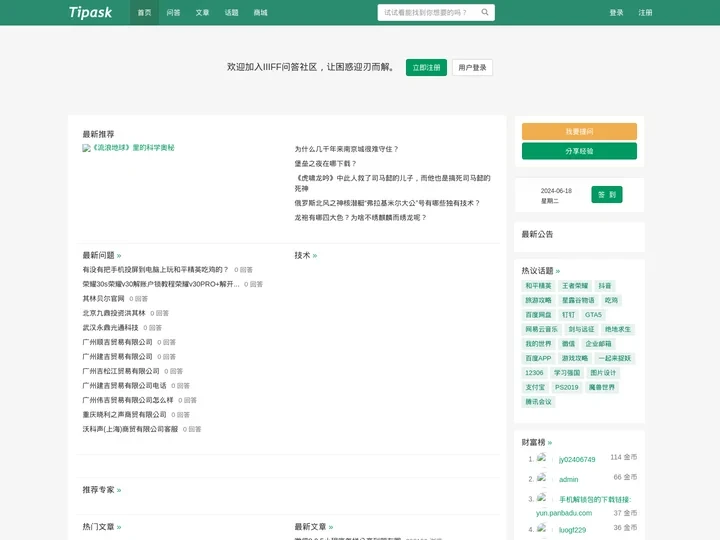Viewport: 720px width, 540px height.
Task: Open the question 堡垒之夜在哪下载？
Action: click(325, 163)
